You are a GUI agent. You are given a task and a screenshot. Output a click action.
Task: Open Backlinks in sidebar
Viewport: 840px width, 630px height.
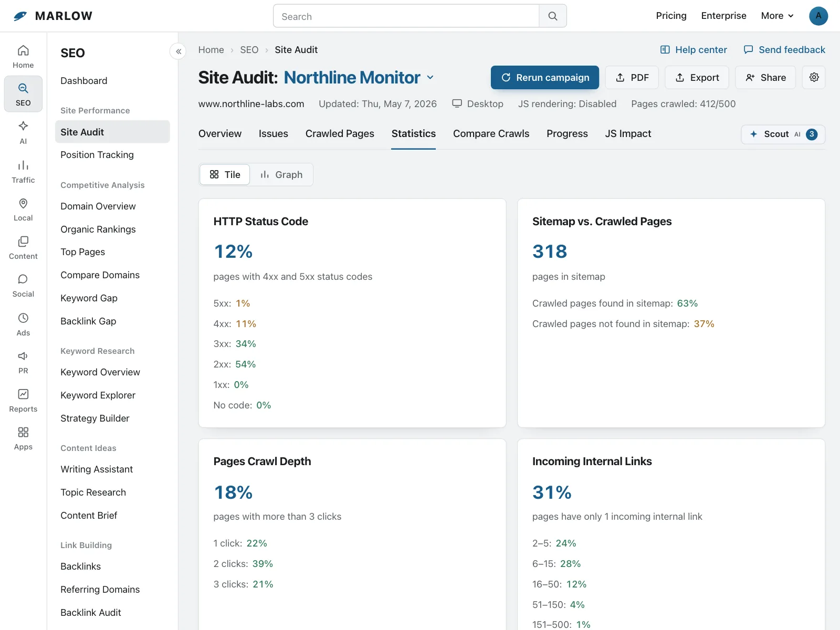(112, 566)
